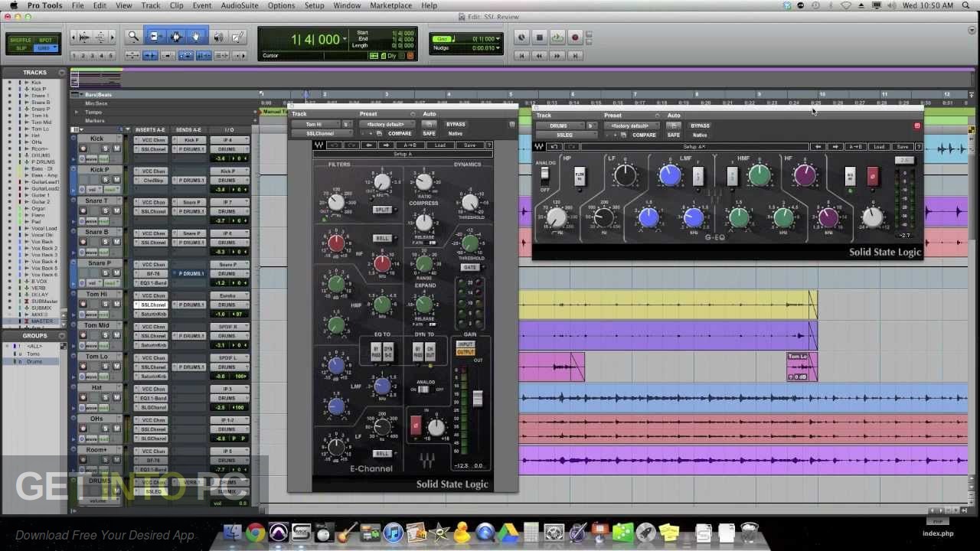
Task: Toggle BYPASS on G-EQ plugin window
Action: point(700,126)
